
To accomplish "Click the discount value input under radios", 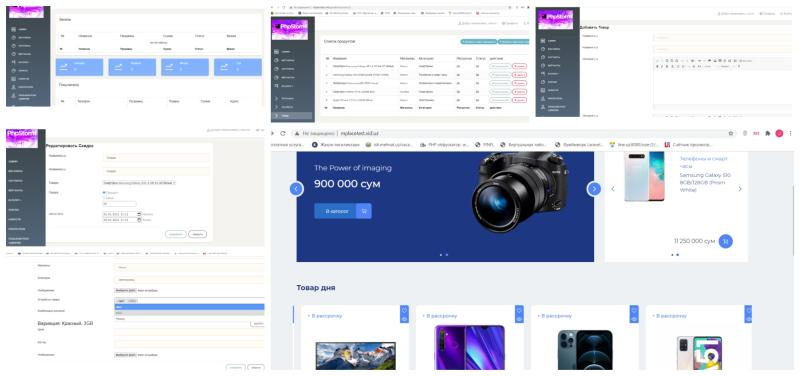I will click(x=119, y=204).
